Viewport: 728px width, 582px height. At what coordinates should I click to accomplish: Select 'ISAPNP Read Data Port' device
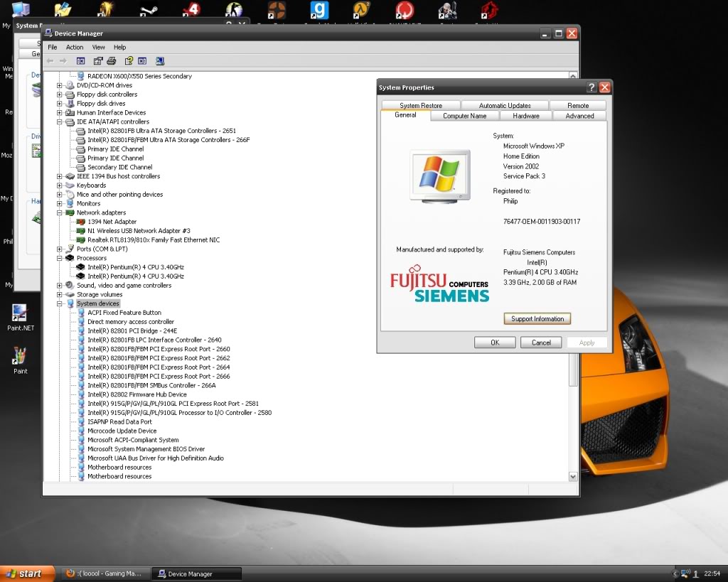119,422
